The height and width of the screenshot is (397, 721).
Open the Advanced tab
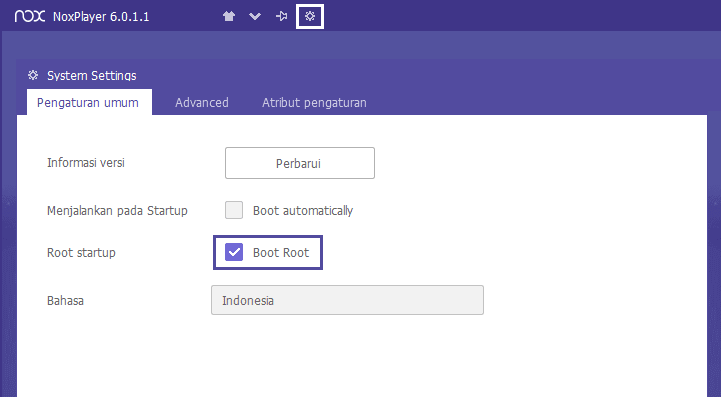(202, 102)
